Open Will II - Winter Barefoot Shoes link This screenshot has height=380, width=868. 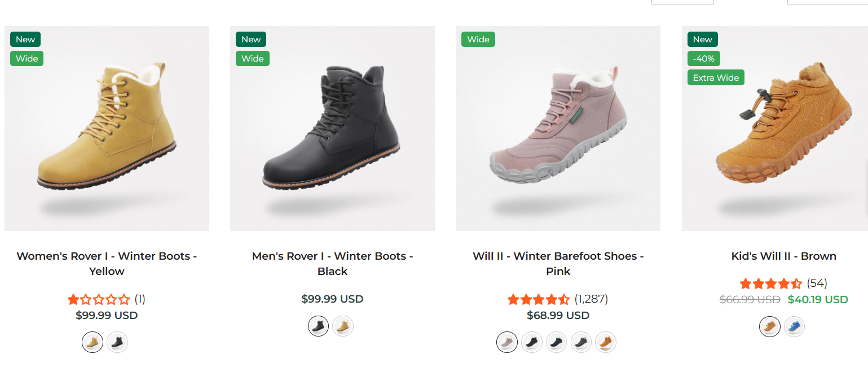(558, 264)
